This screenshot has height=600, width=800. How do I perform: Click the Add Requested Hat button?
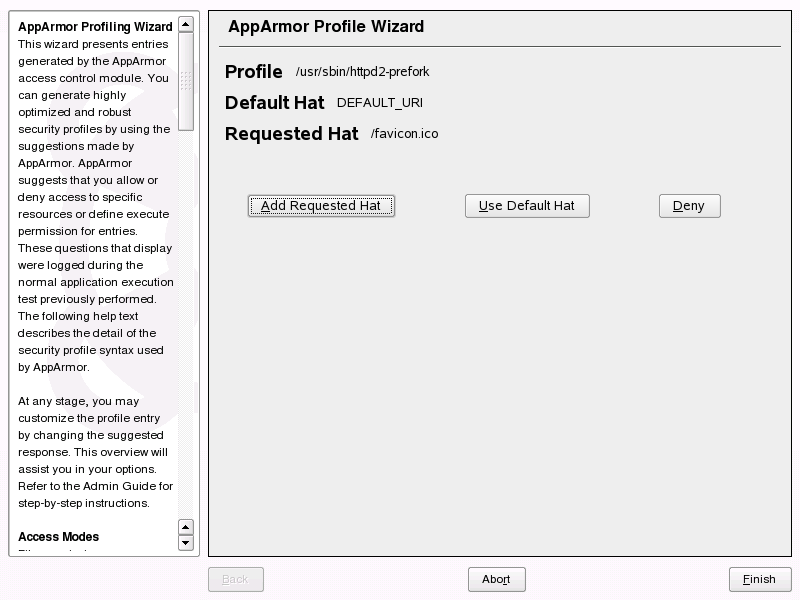click(x=320, y=205)
